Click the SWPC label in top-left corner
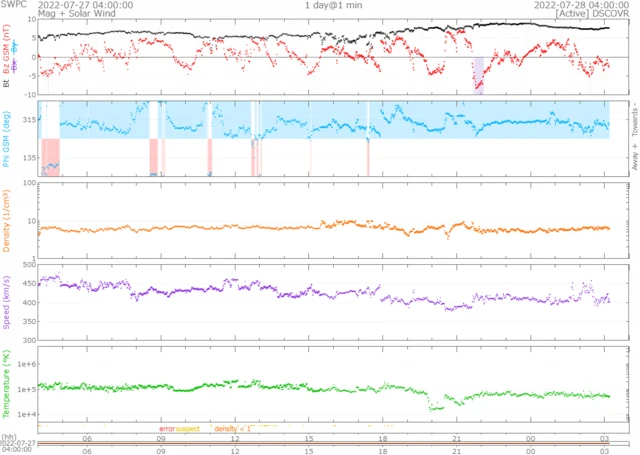Image resolution: width=640 pixels, height=455 pixels. (13, 5)
